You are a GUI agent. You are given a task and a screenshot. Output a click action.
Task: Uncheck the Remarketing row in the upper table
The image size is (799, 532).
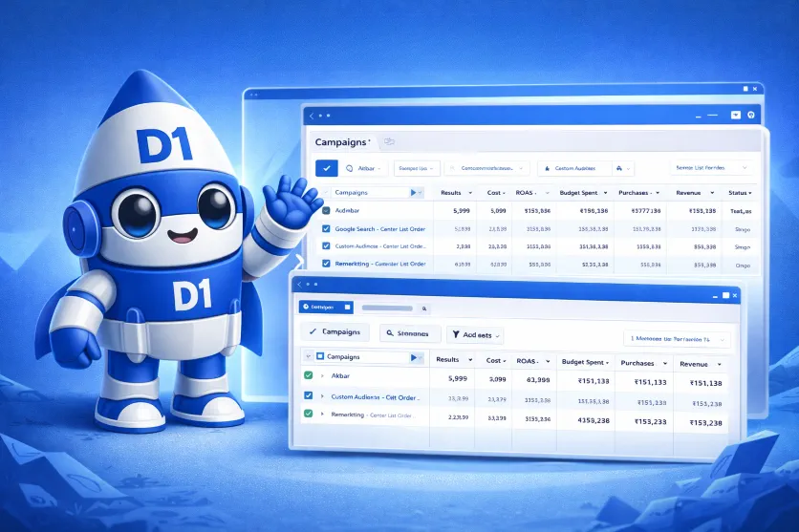click(x=326, y=264)
